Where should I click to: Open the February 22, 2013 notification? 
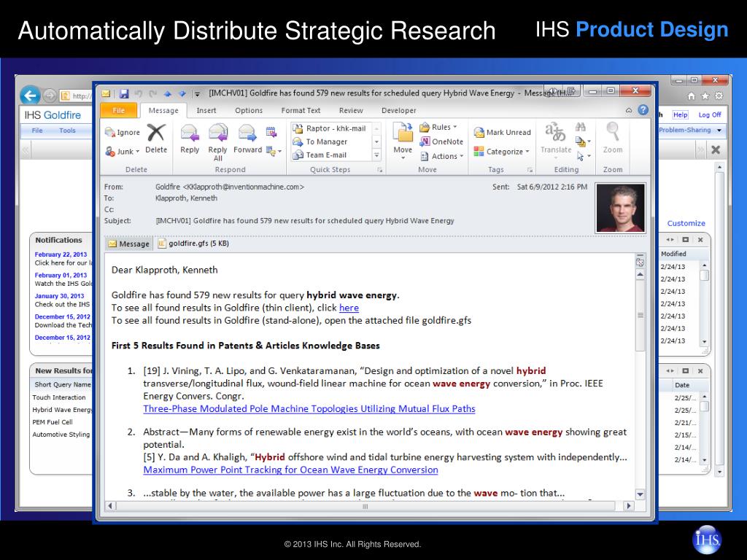point(61,254)
